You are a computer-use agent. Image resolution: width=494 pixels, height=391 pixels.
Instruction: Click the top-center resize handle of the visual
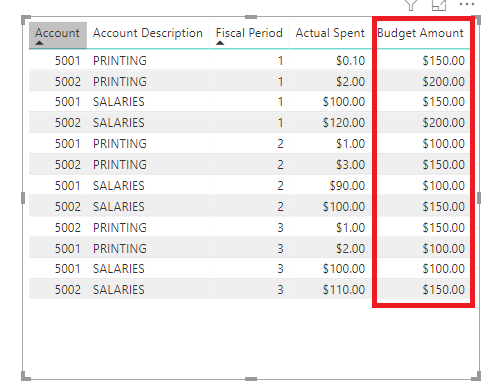coord(251,17)
